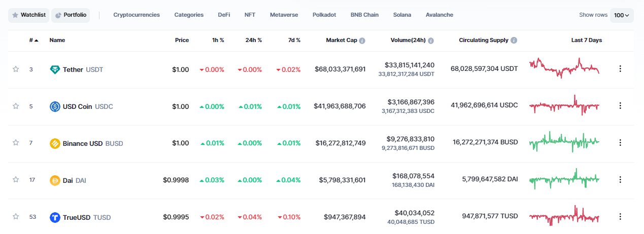Expand the more options menu for Binance USD

(x=620, y=143)
